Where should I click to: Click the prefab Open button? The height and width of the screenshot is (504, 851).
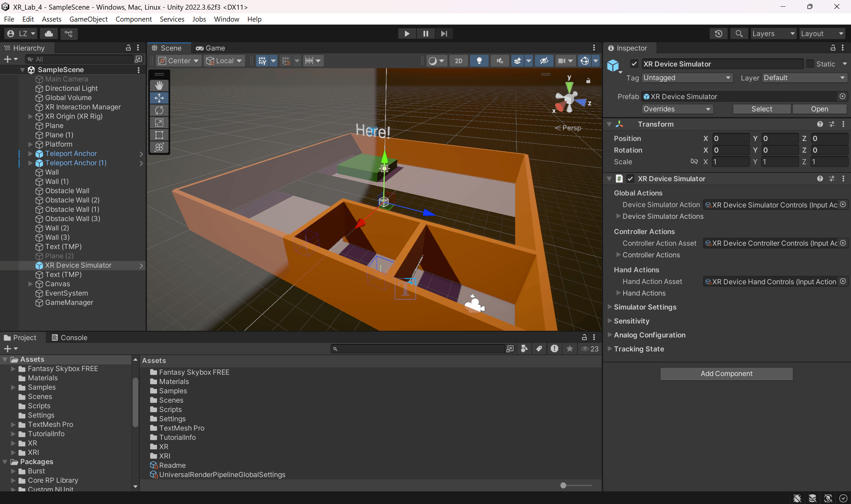819,109
